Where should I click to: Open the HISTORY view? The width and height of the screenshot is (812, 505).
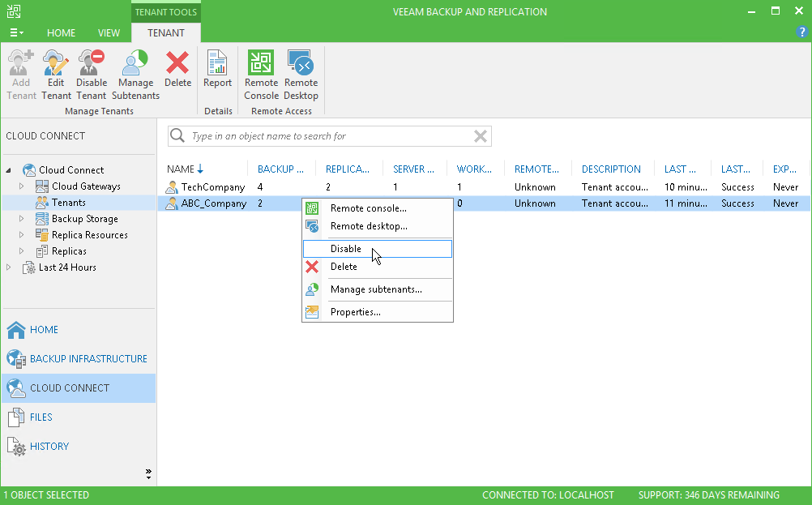[79, 447]
